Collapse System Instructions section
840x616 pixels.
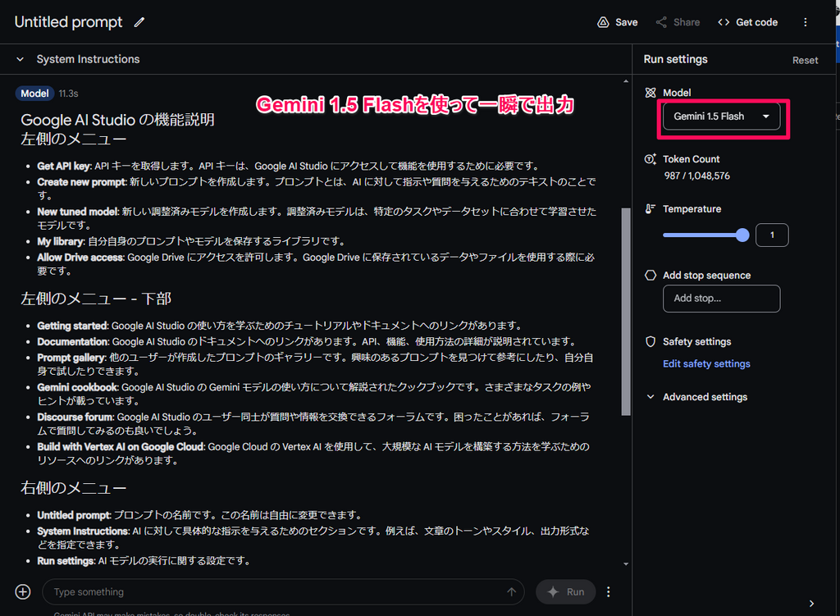click(x=20, y=59)
